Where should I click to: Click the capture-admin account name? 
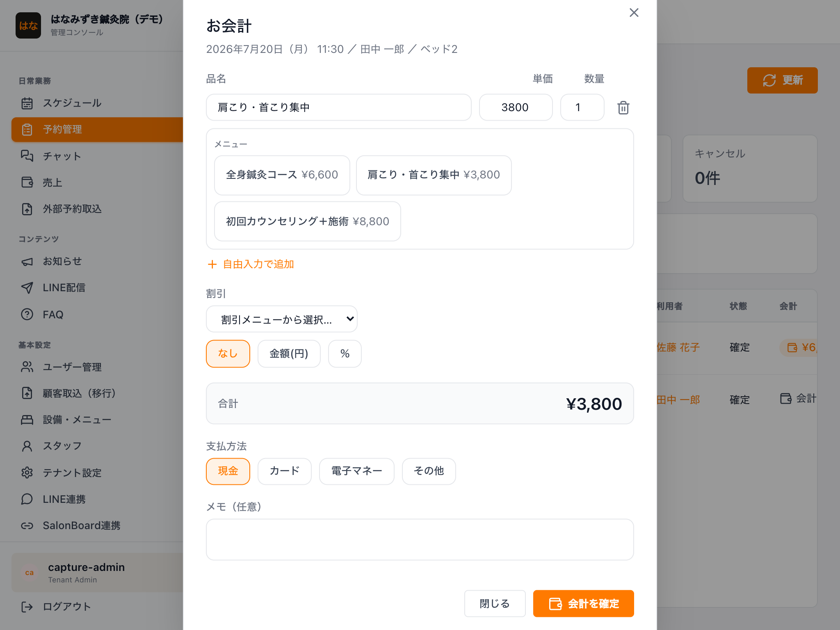point(86,567)
